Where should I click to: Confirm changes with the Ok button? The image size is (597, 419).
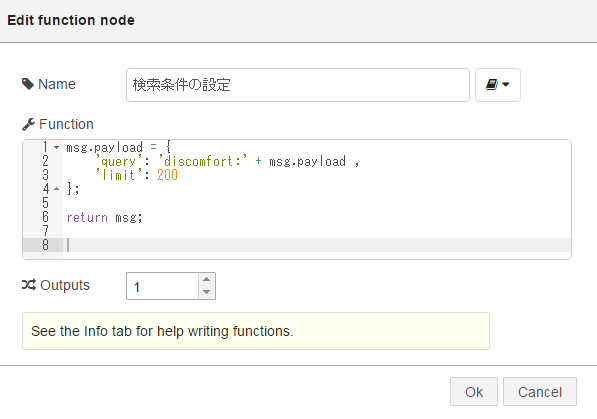pos(474,392)
